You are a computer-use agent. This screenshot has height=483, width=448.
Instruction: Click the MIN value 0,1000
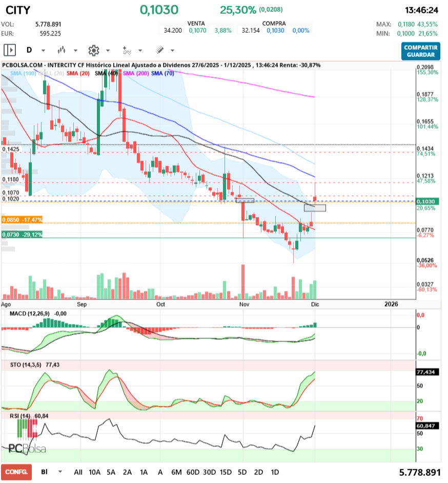406,34
